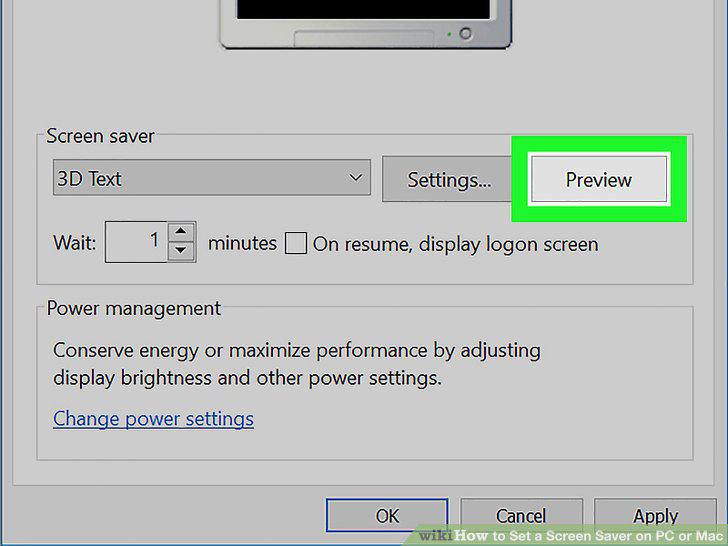Decrease the wait minutes with down arrow
The width and height of the screenshot is (728, 546).
(181, 251)
